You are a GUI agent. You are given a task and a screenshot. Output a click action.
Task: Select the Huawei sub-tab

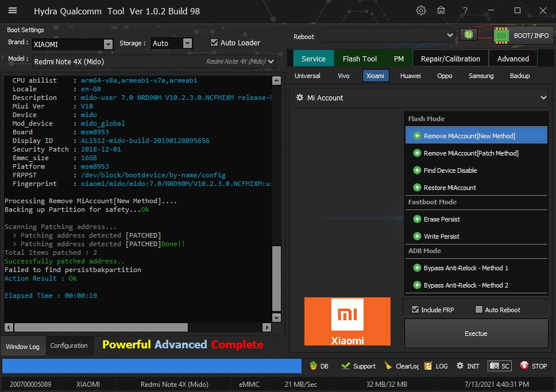pyautogui.click(x=410, y=76)
